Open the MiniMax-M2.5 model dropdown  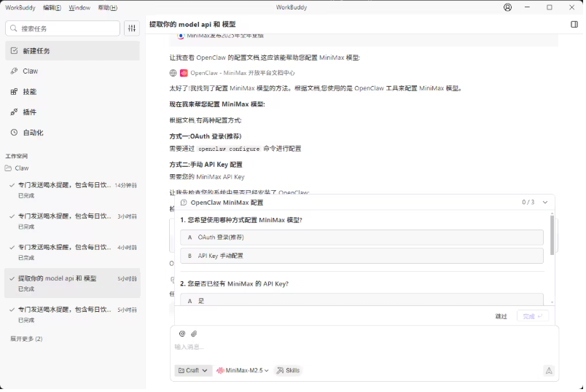pos(242,371)
